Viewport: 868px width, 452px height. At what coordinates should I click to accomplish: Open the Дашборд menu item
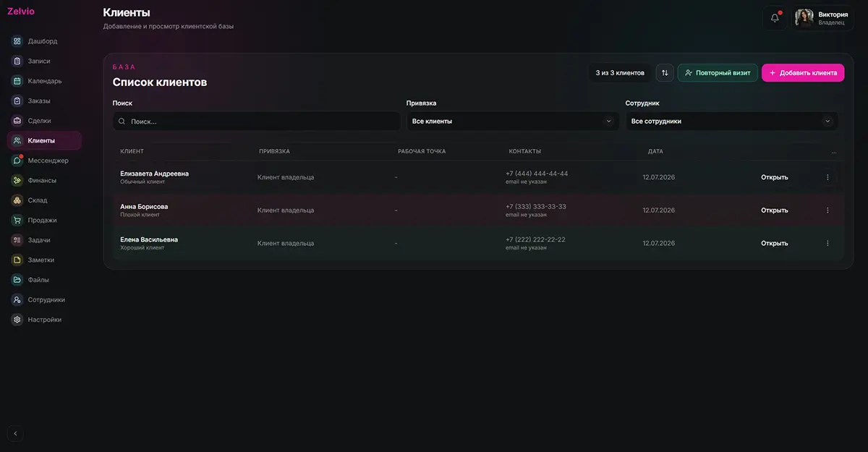44,41
